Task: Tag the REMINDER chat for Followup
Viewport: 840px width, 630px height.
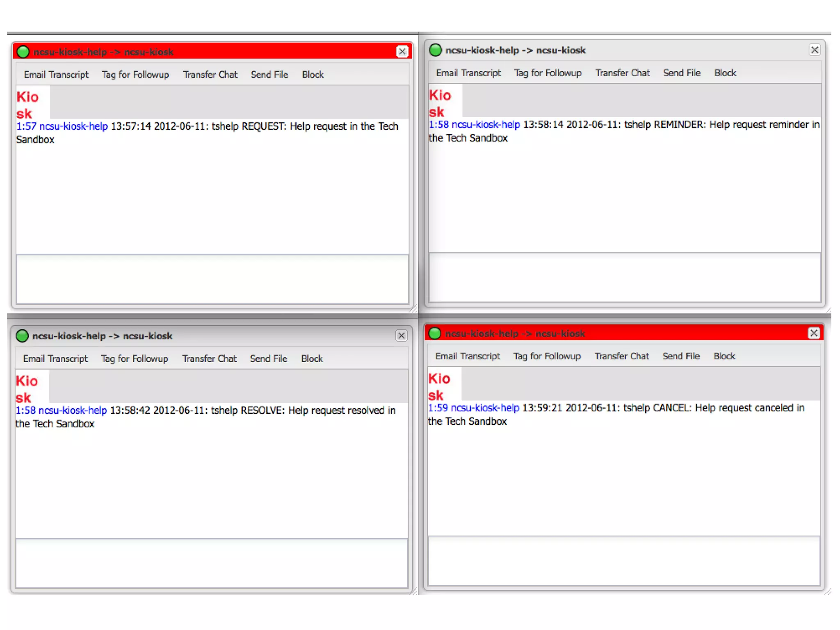Action: [548, 73]
